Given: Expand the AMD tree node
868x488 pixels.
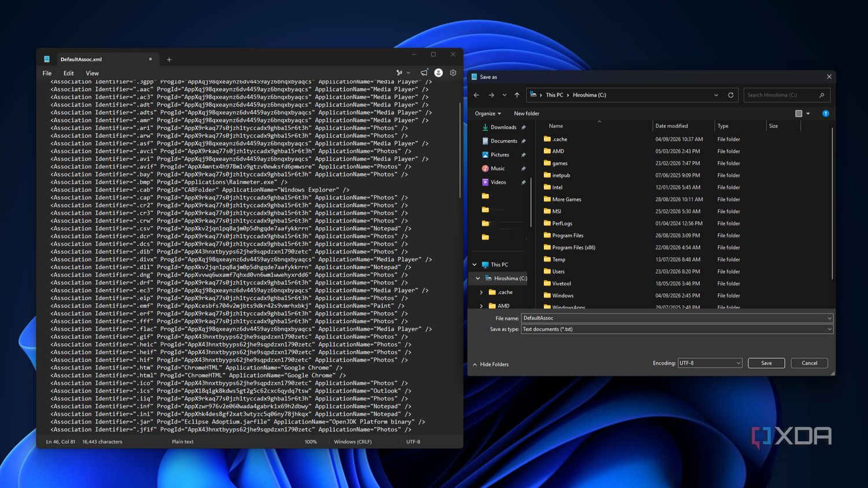Looking at the screenshot, I should pos(481,306).
